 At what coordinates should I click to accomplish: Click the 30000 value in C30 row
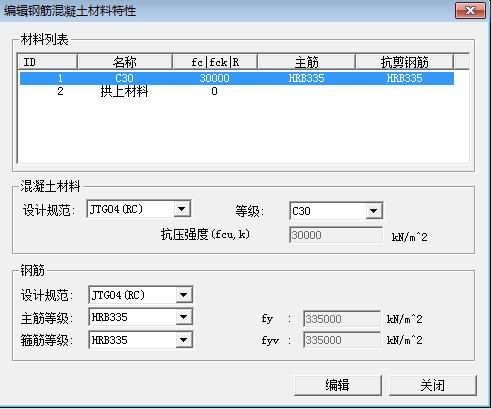pos(214,78)
